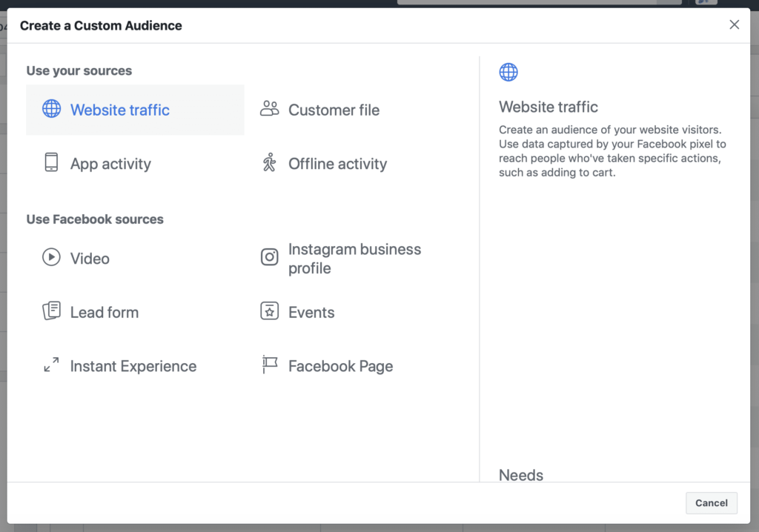Choose Customer file as audience source
This screenshot has height=532, width=759.
pos(334,110)
